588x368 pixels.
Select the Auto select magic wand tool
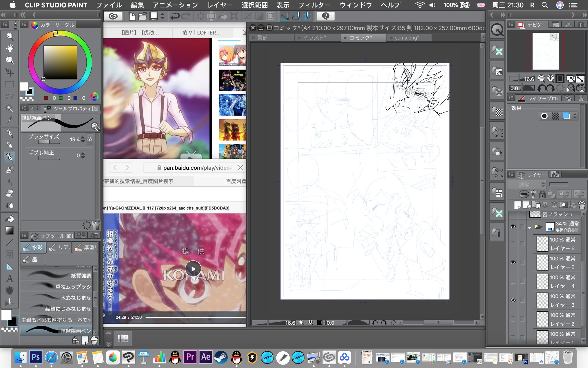(10, 108)
